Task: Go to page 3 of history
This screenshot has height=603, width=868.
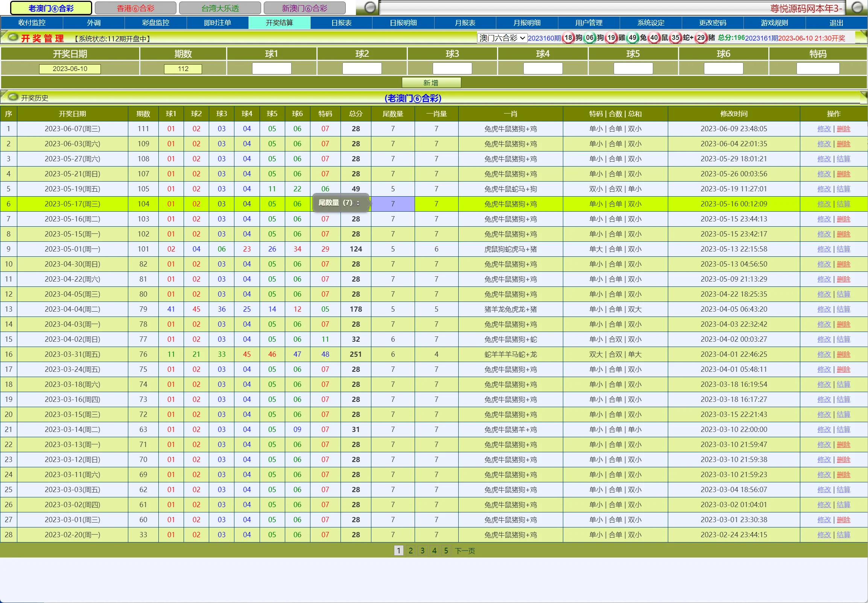Action: 422,550
